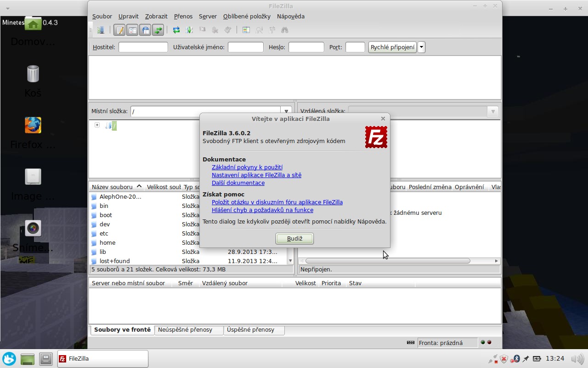Click the greyed reconnect icon

pos(227,30)
